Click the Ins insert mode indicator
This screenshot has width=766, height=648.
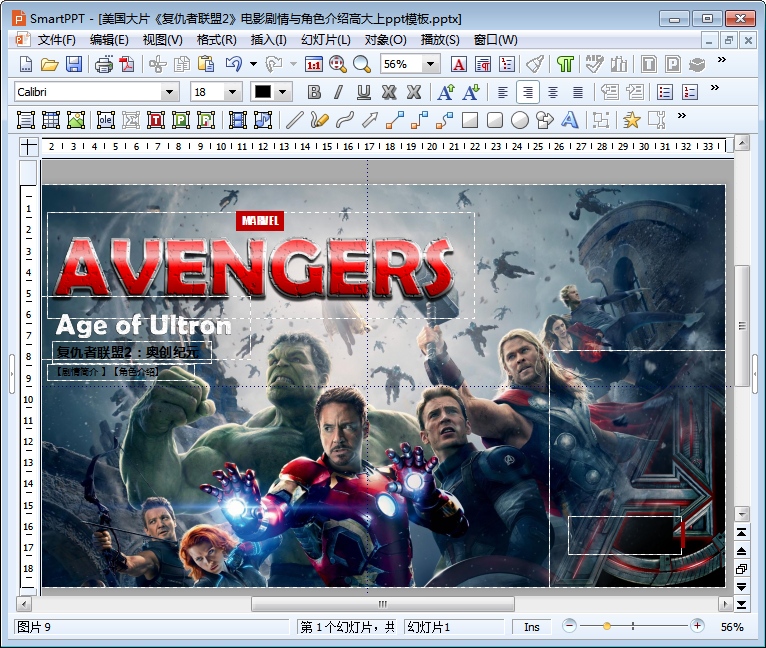pos(532,626)
